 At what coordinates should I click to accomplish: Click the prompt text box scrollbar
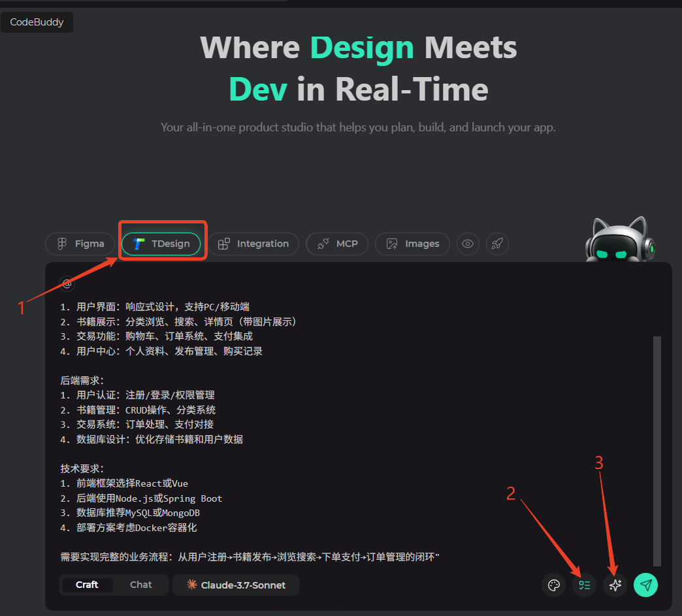point(657,451)
